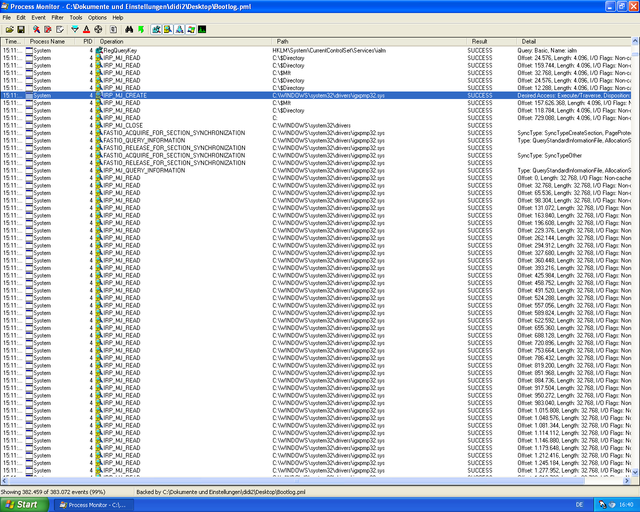Click the horizontal scrollbar right arrow
This screenshot has width=640, height=512.
coord(627,481)
